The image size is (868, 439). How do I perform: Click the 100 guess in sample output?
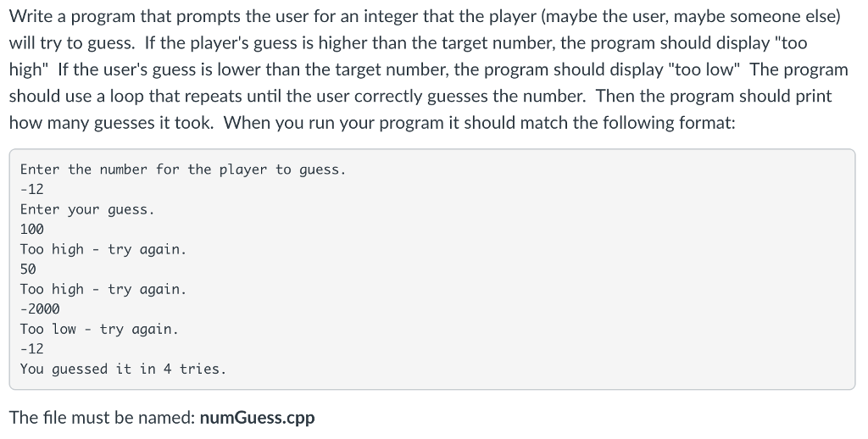32,229
